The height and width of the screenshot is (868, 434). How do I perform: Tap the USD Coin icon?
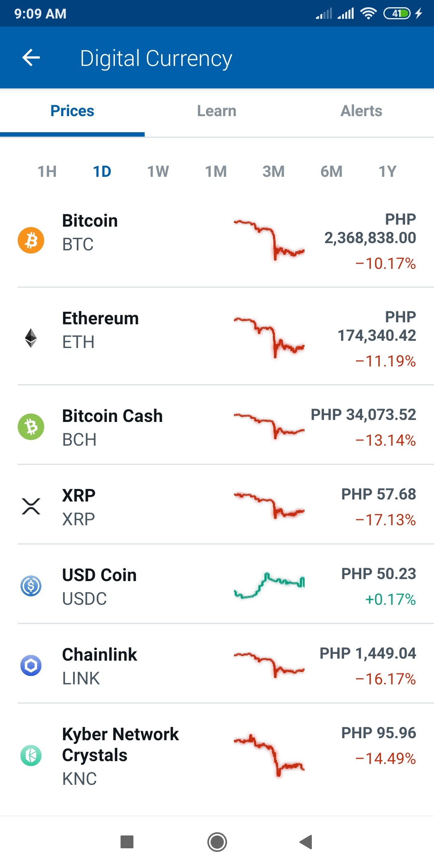point(31,586)
